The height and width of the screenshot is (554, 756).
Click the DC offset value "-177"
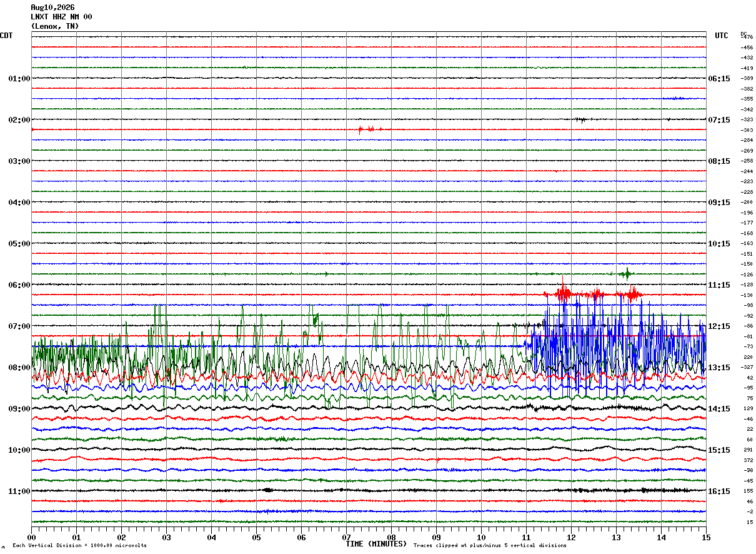click(x=747, y=223)
